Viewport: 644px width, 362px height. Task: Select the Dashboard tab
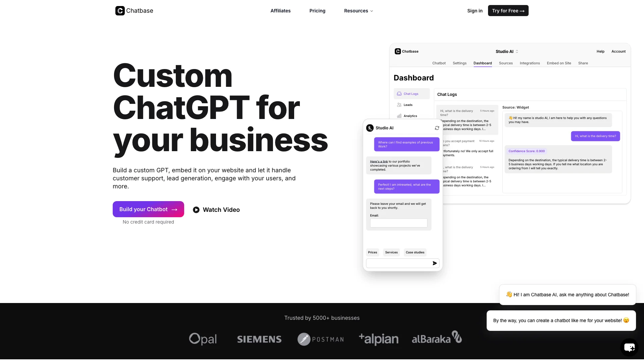pyautogui.click(x=483, y=63)
